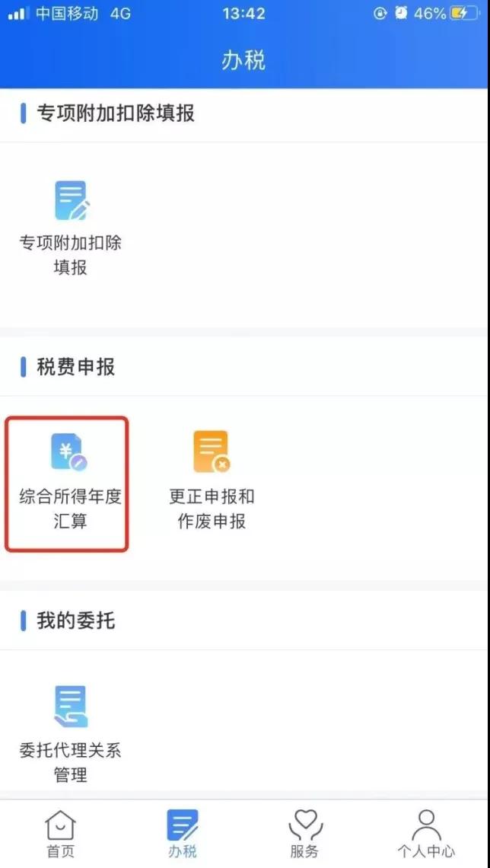Tap the 服务 heart icon
This screenshot has width=490, height=868.
point(305,825)
